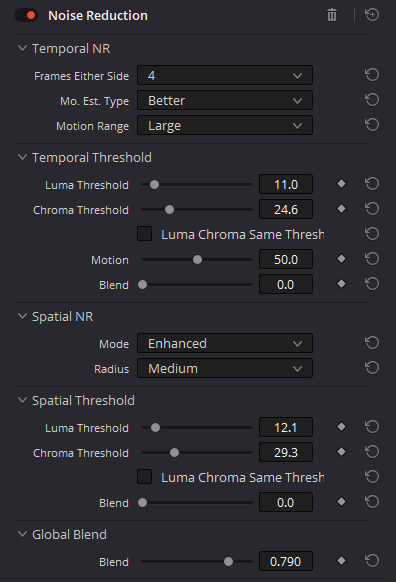Enable Temporal Luma Chroma Same Thresh checkbox
396x582 pixels.
point(144,234)
